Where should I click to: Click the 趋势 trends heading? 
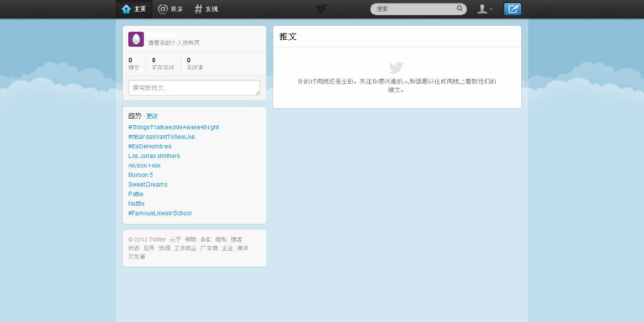[135, 116]
